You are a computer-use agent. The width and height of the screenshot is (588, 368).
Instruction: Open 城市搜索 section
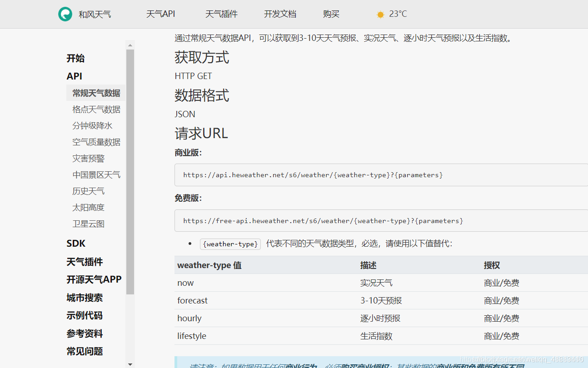coord(85,298)
